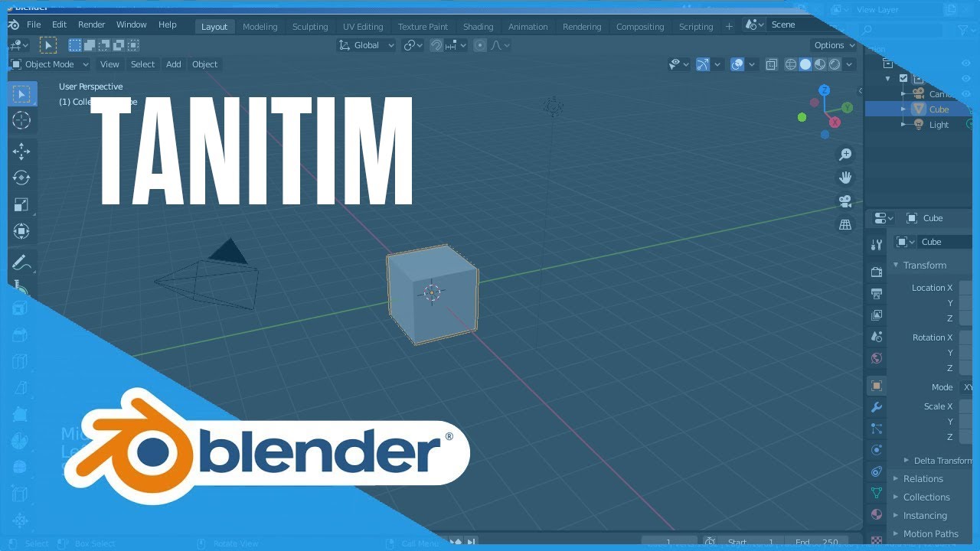Enable material preview viewport shading
Screen dimensions: 980x551
[820, 64]
